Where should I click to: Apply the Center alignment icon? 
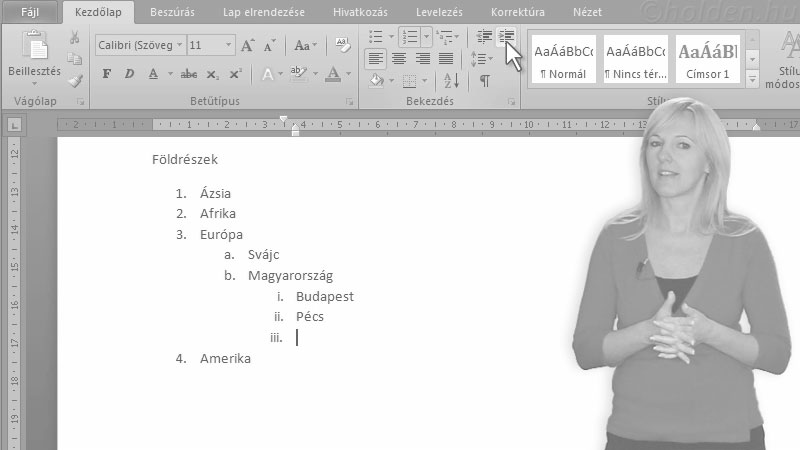tap(398, 59)
